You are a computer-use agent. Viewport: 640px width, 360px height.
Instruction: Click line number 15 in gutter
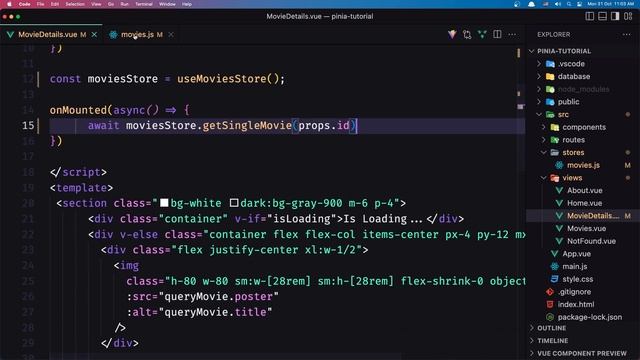28,125
